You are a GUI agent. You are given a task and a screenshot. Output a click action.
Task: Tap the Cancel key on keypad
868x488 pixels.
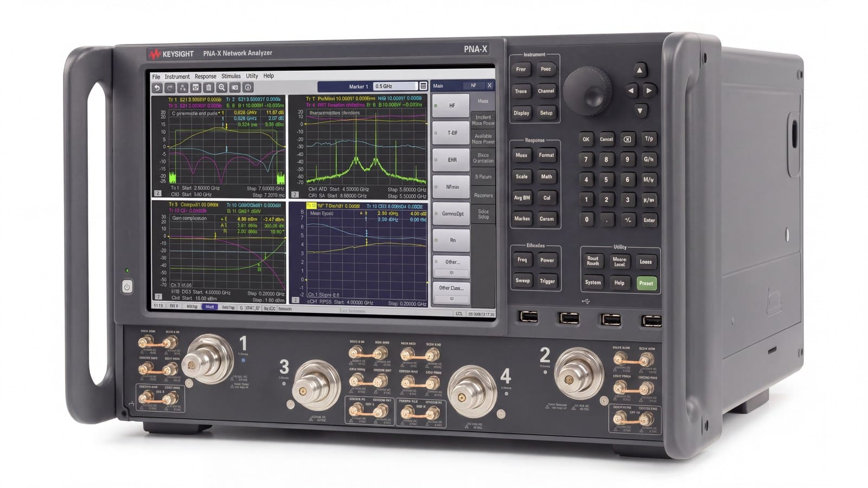(607, 139)
